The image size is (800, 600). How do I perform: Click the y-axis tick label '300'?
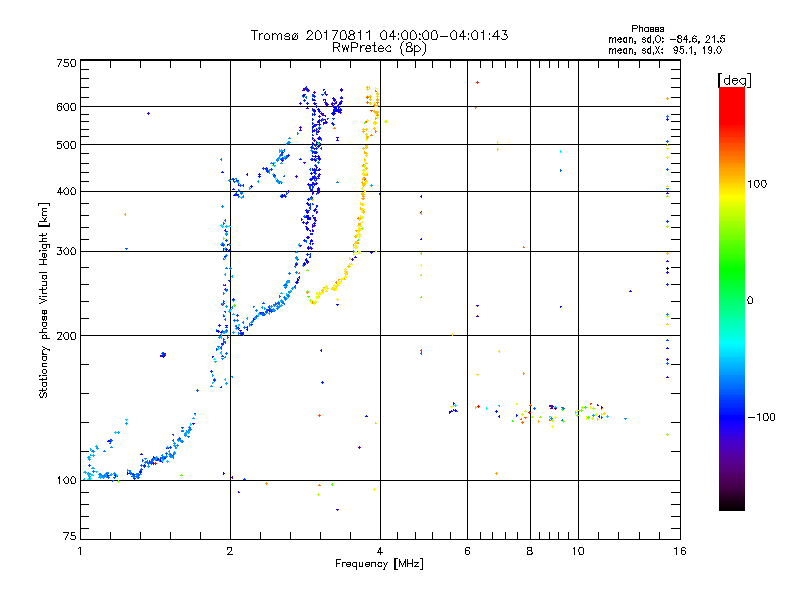(66, 252)
